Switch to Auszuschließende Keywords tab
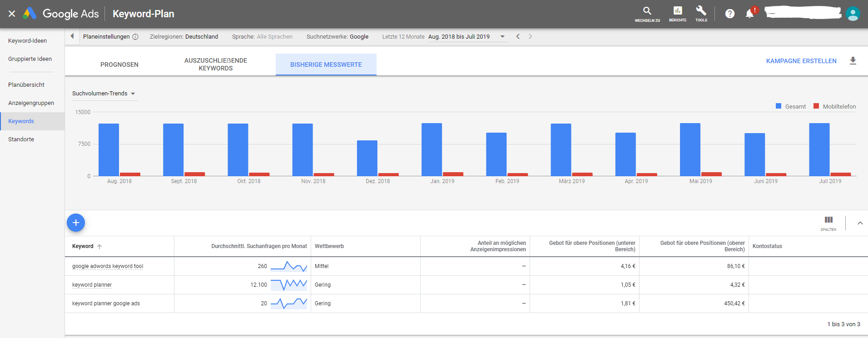 (x=216, y=65)
